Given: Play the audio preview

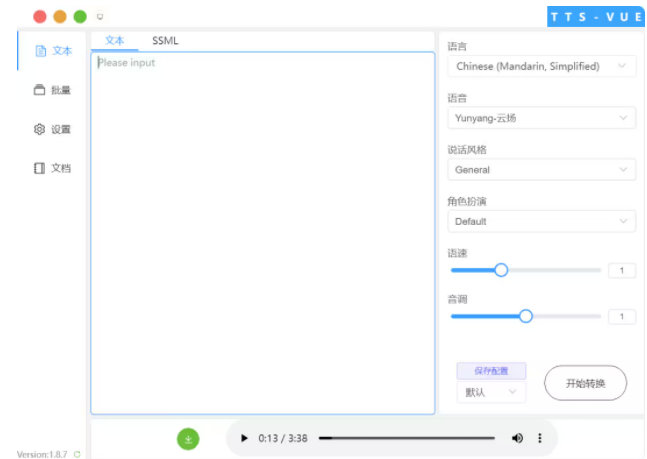Looking at the screenshot, I should tap(244, 438).
